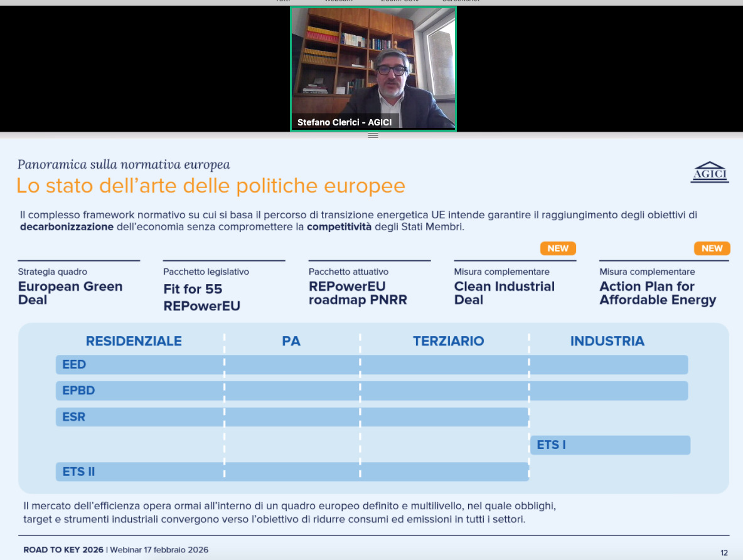Click the 'REPowerEU roadmap PNRR' heading
Image resolution: width=743 pixels, height=560 pixels.
pos(358,293)
